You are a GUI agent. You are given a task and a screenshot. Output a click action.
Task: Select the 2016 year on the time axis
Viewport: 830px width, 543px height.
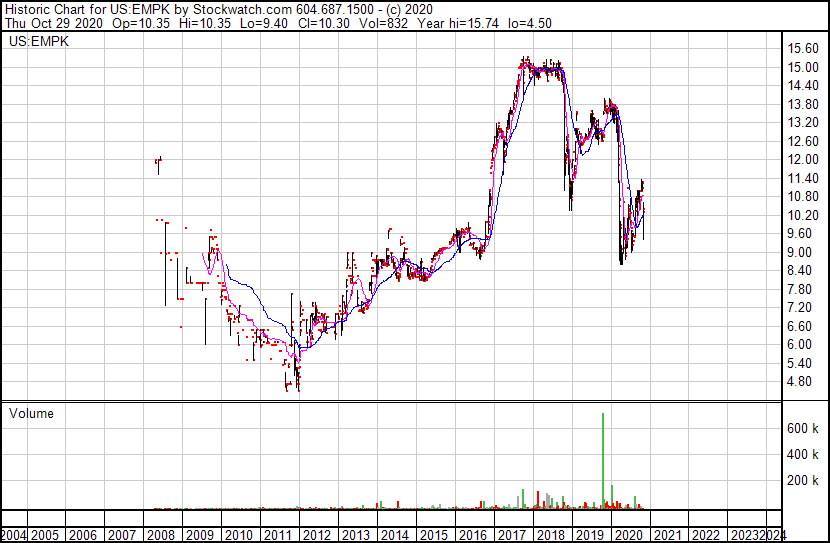tap(472, 534)
